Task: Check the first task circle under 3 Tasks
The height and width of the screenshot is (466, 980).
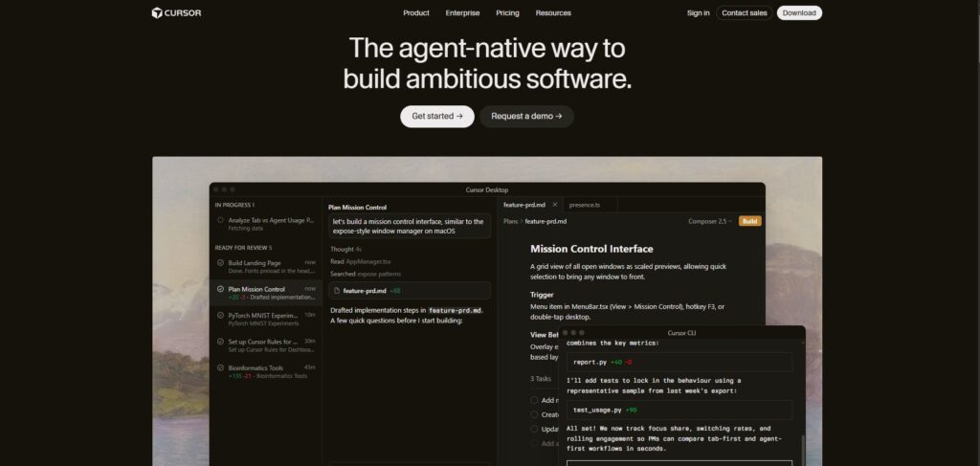Action: 534,400
